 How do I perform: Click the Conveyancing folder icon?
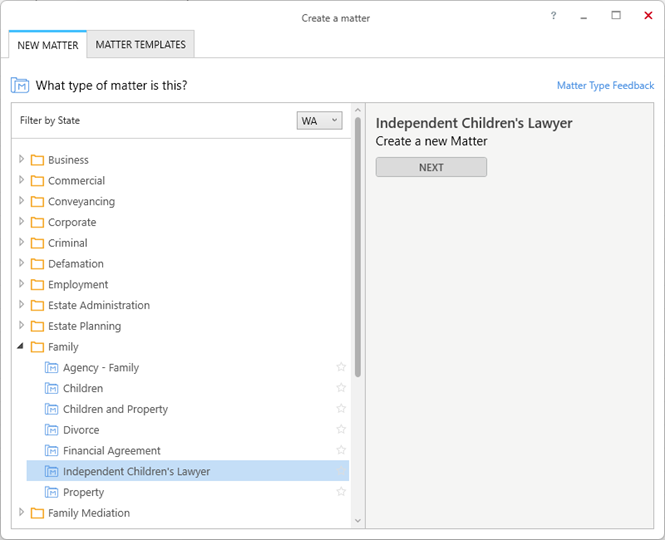37,202
